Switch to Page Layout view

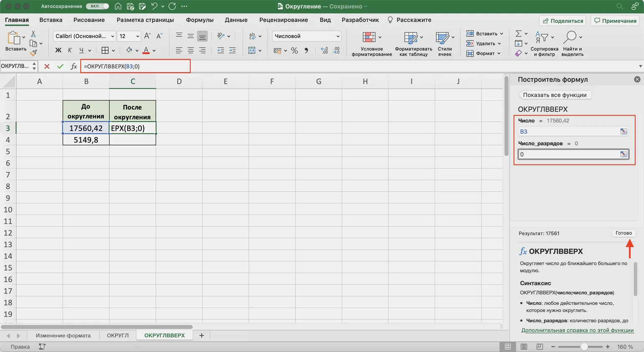click(x=524, y=347)
